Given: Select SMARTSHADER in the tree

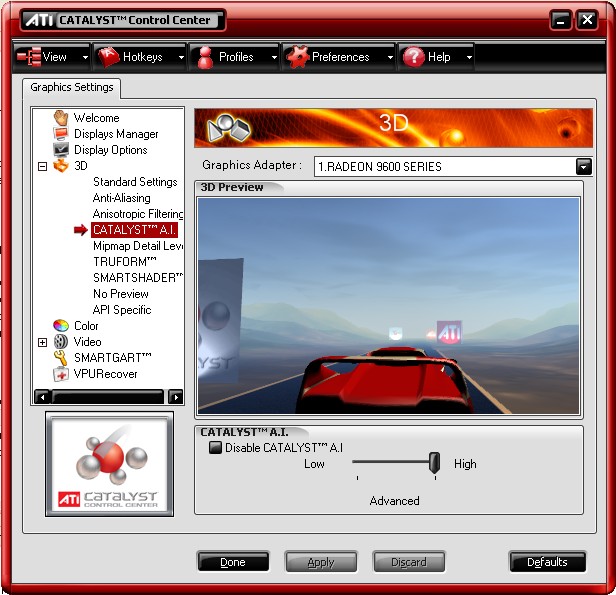Looking at the screenshot, I should [x=138, y=278].
